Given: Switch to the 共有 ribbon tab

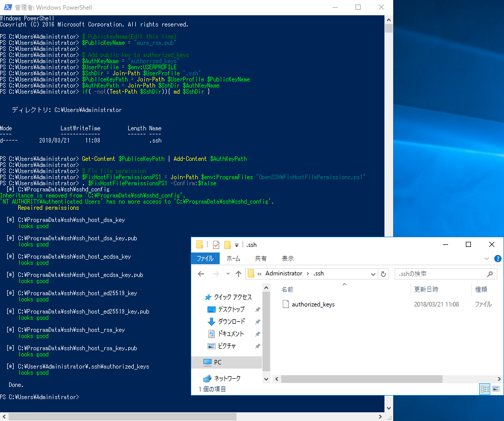Looking at the screenshot, I should (261, 258).
